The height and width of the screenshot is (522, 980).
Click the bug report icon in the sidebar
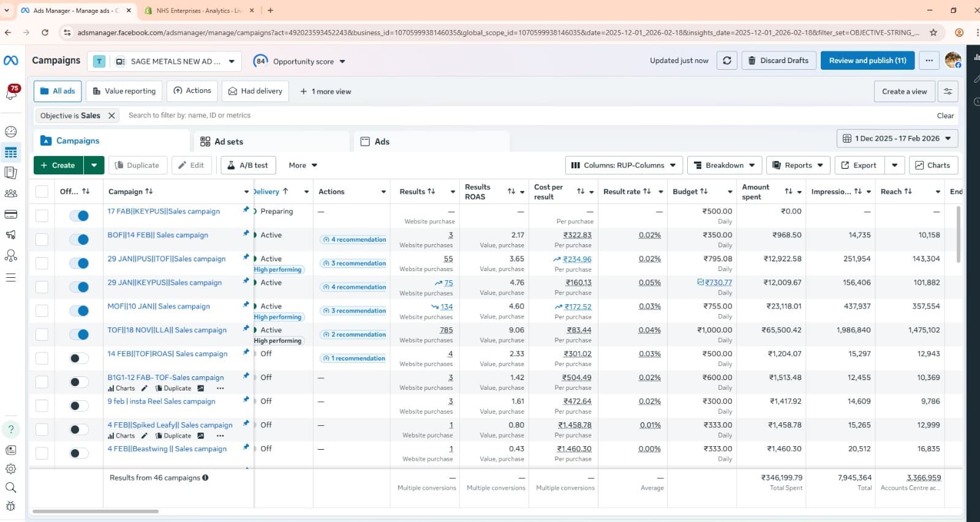click(11, 506)
